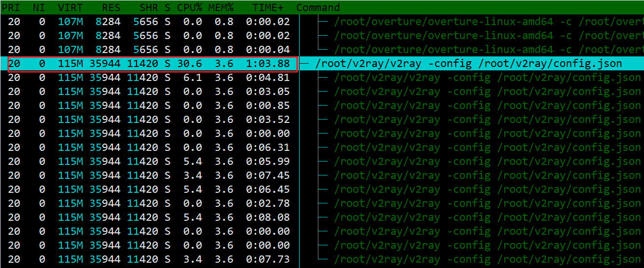The width and height of the screenshot is (644, 268).
Task: Sort by the MEM% column header
Action: [221, 8]
